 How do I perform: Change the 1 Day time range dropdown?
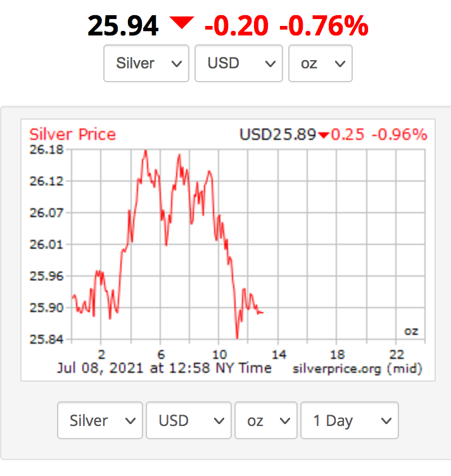(349, 420)
